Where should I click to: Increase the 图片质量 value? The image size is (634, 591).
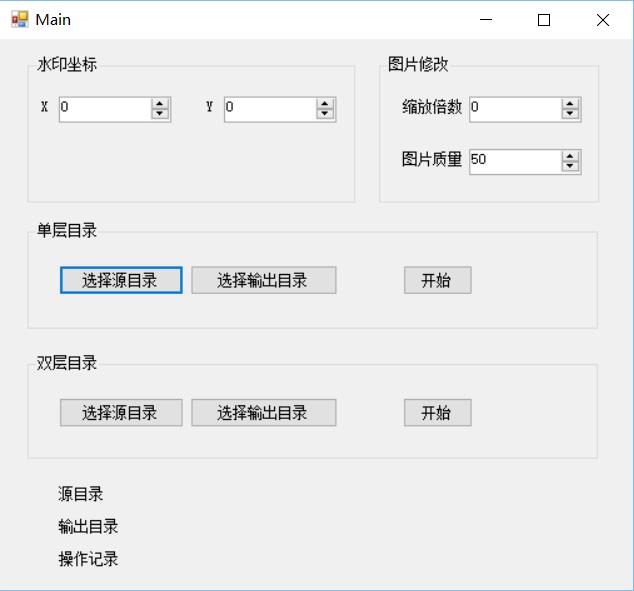570,156
